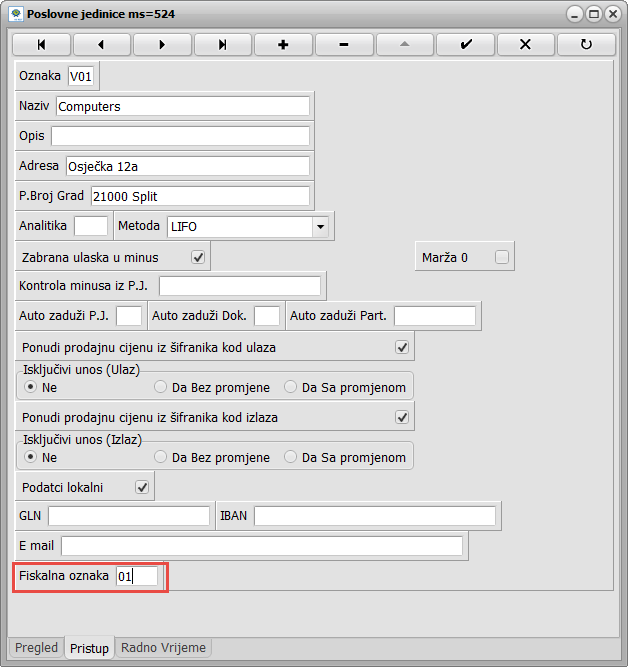
Task: Switch to the Pregled tab
Action: tap(36, 648)
